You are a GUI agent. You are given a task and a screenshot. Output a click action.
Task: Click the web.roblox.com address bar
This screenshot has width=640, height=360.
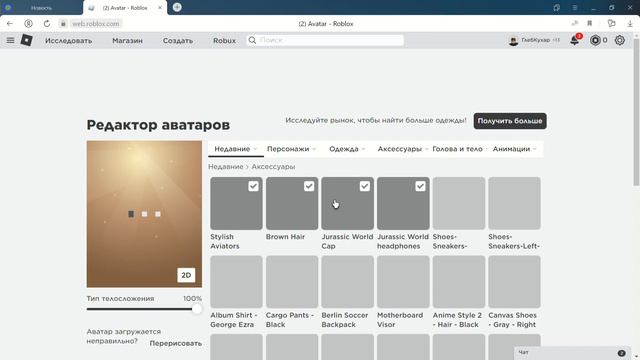(96, 24)
